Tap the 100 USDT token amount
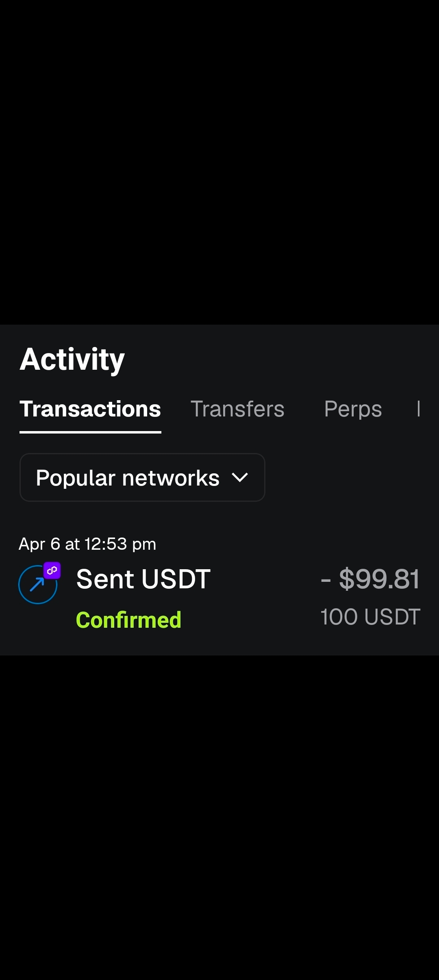 [370, 617]
